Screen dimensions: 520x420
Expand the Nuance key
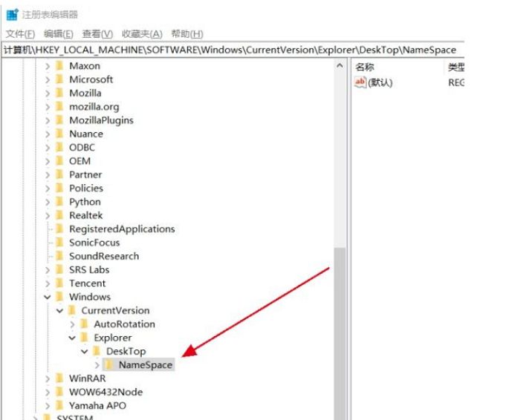coord(48,134)
